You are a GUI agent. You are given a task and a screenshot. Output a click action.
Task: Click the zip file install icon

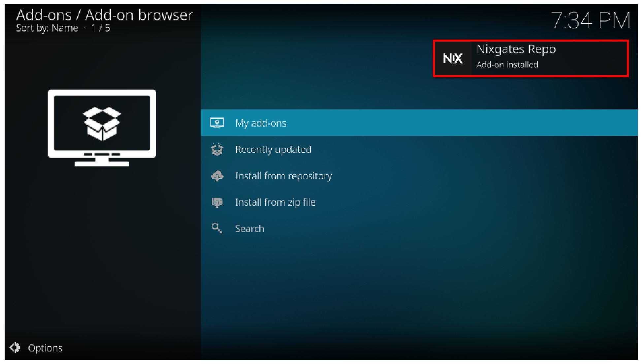tap(217, 202)
